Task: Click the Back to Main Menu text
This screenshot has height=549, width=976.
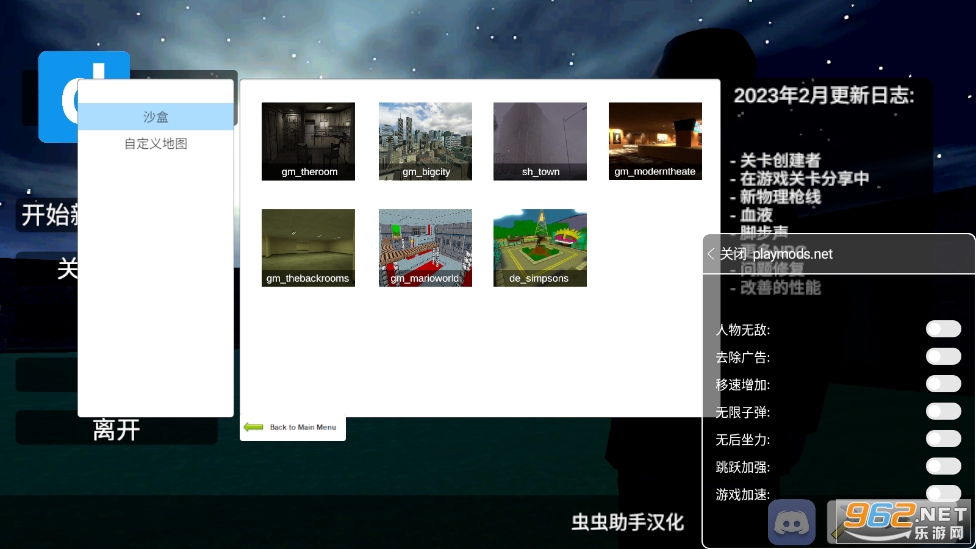Action: point(303,427)
